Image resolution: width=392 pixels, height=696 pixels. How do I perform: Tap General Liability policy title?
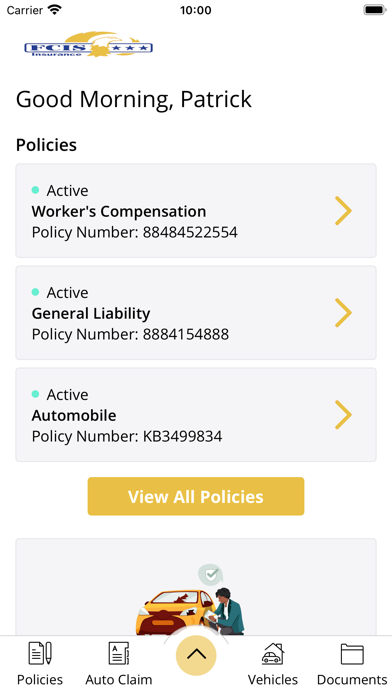91,313
